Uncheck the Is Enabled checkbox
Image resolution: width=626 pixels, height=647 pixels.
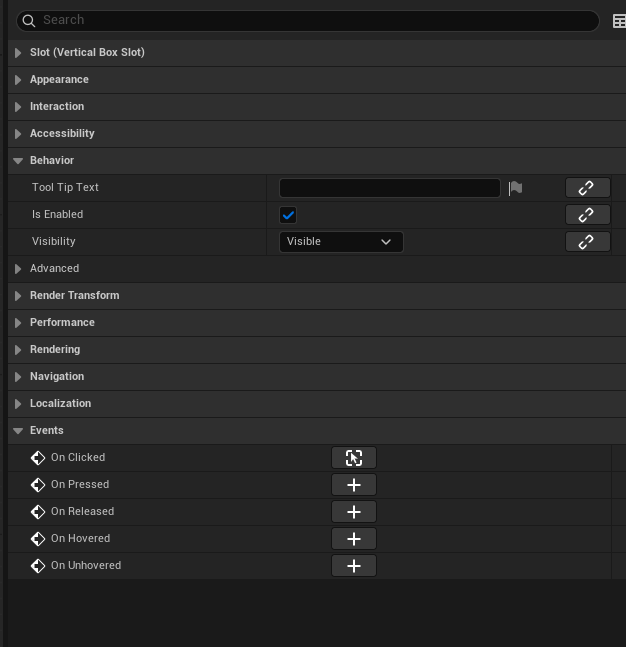(x=288, y=215)
